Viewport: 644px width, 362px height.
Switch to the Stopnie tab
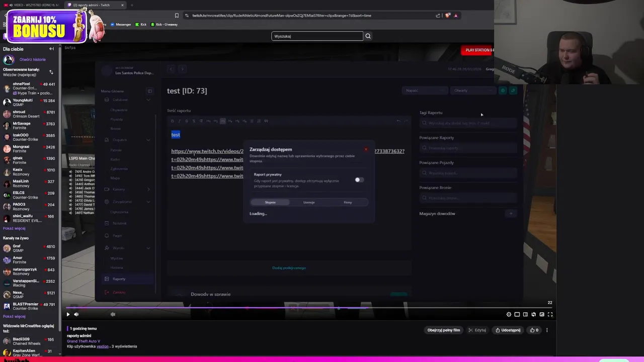click(270, 203)
